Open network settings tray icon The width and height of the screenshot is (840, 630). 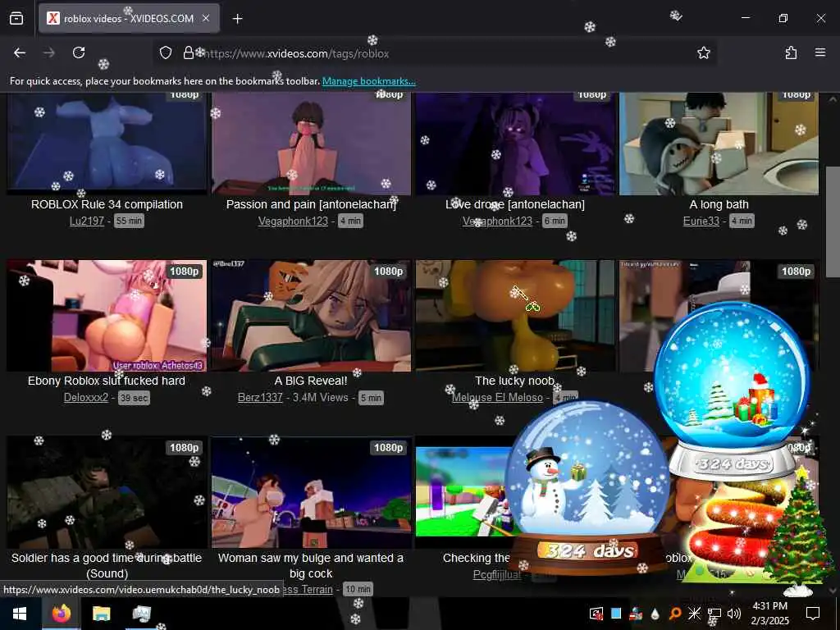[714, 614]
